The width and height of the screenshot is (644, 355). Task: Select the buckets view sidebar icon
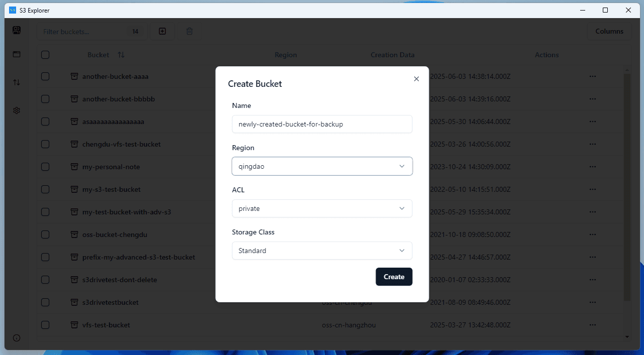click(16, 54)
